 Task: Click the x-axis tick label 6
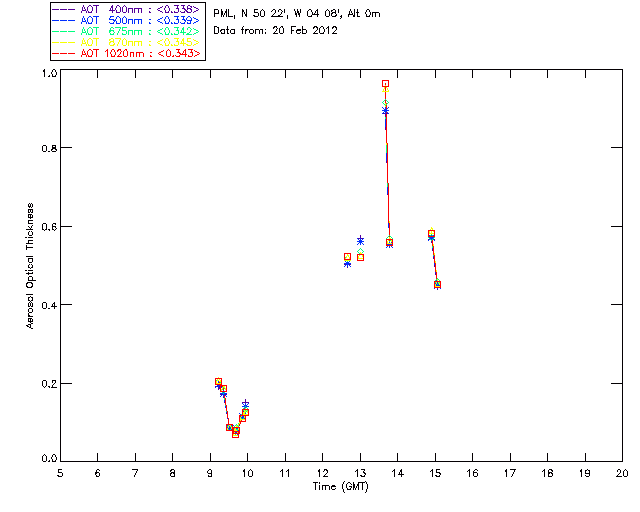[98, 473]
